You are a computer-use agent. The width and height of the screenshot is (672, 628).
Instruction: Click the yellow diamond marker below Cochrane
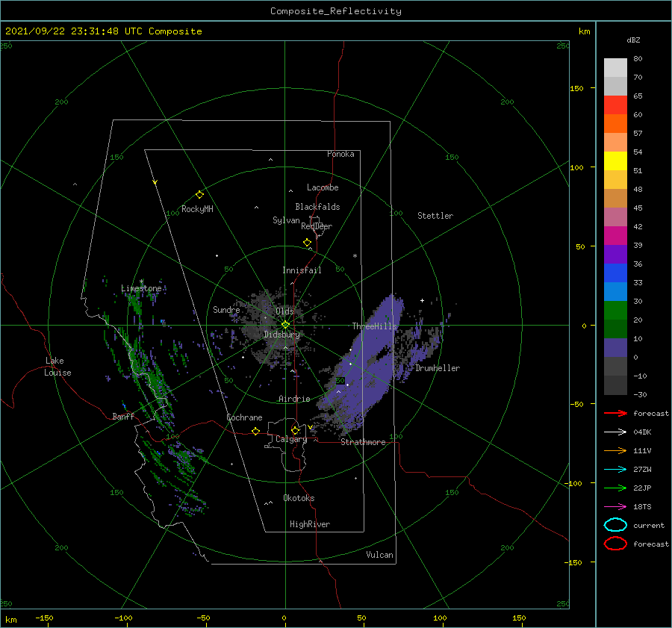click(256, 431)
